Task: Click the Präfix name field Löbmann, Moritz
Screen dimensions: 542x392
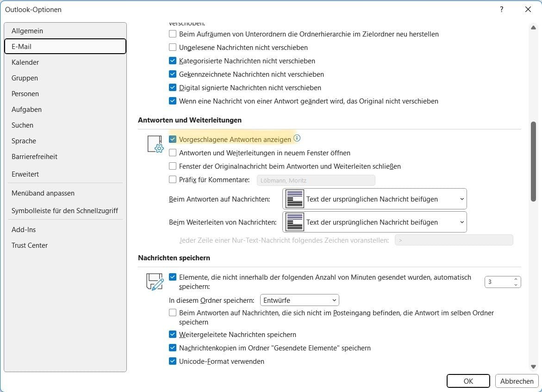Action: (316, 180)
